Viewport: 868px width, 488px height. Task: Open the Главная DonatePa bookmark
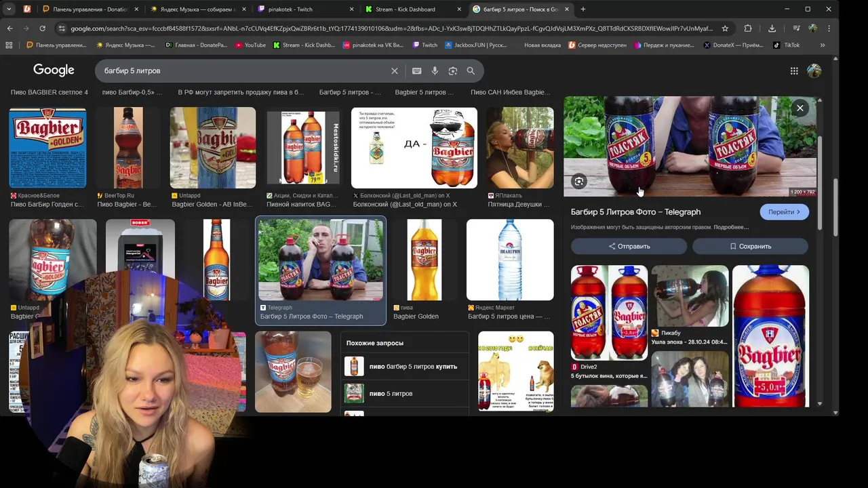click(196, 45)
